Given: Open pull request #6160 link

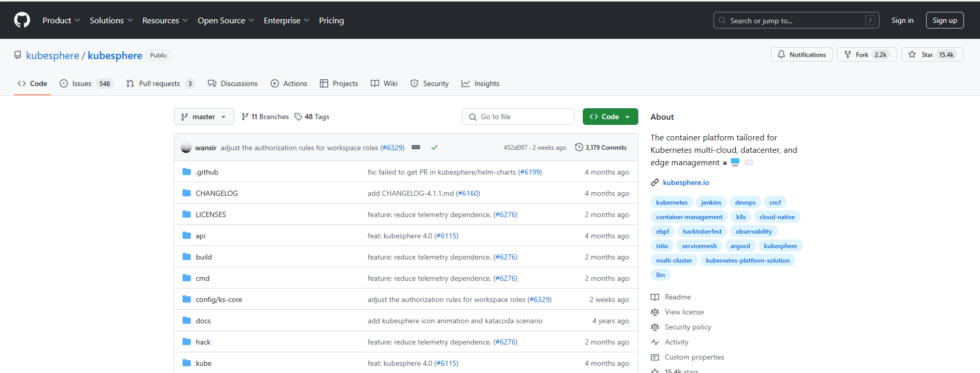Looking at the screenshot, I should [x=468, y=193].
